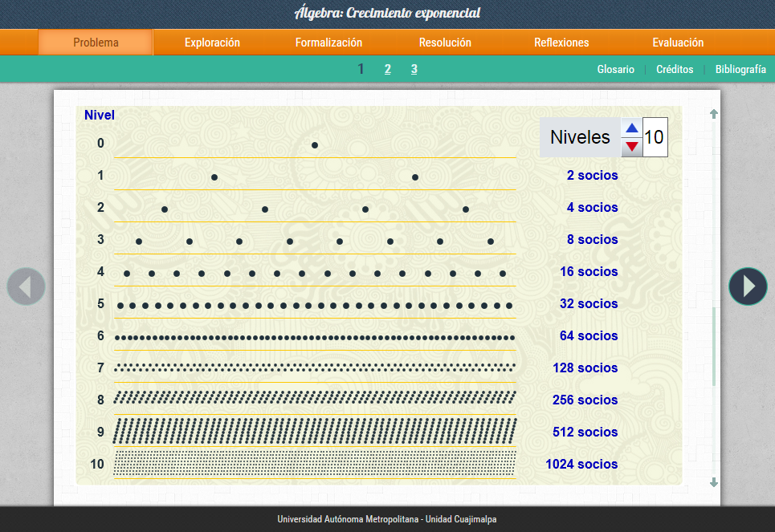Screen dimensions: 775x532
Task: Select page 1 in the pager
Action: point(361,69)
